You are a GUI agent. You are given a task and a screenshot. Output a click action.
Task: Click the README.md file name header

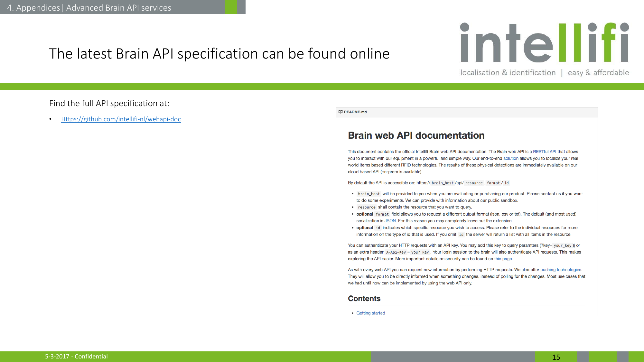[355, 112]
